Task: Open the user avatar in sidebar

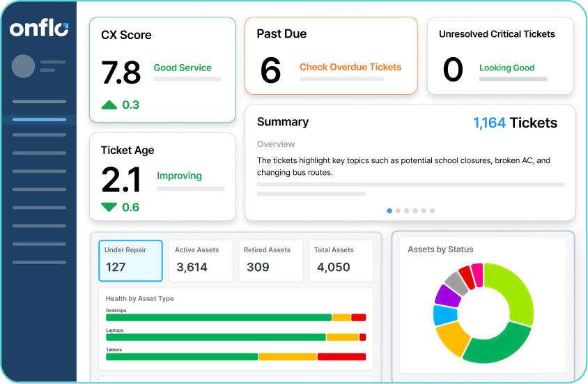Action: tap(23, 66)
